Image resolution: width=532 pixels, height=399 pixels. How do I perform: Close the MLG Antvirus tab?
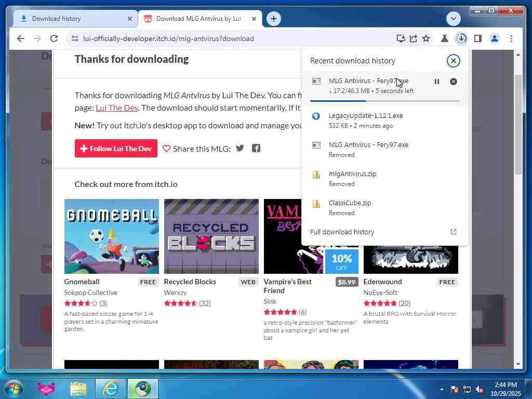click(254, 19)
